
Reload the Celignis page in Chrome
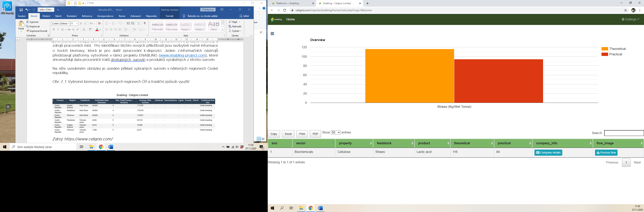tap(285, 10)
